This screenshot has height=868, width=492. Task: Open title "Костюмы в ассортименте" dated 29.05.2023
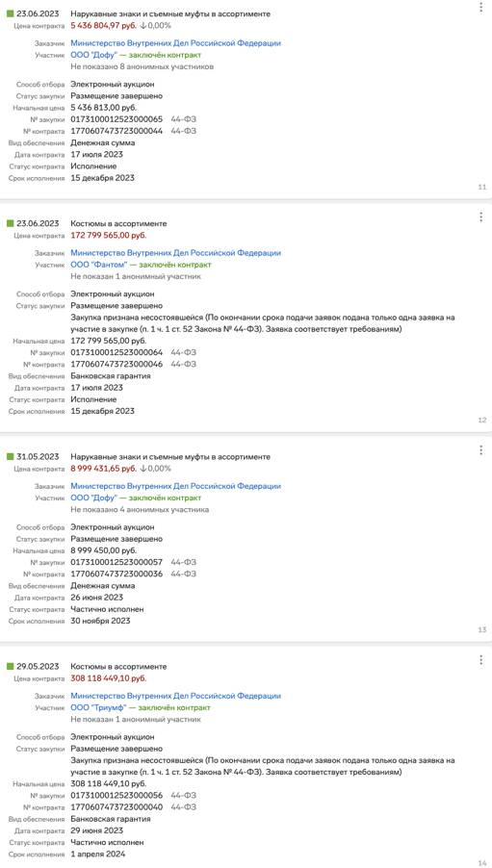coord(118,667)
